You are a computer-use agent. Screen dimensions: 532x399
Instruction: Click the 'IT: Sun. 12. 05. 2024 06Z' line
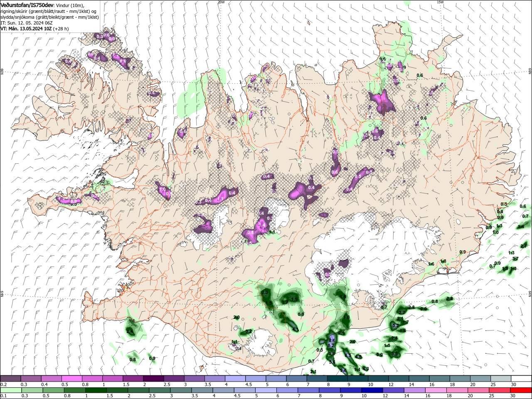tap(26, 23)
